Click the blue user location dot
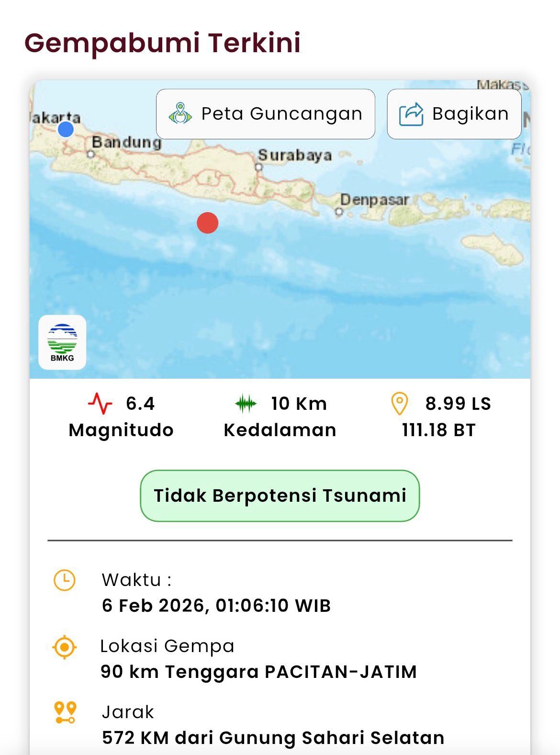This screenshot has height=755, width=560. coord(66,129)
